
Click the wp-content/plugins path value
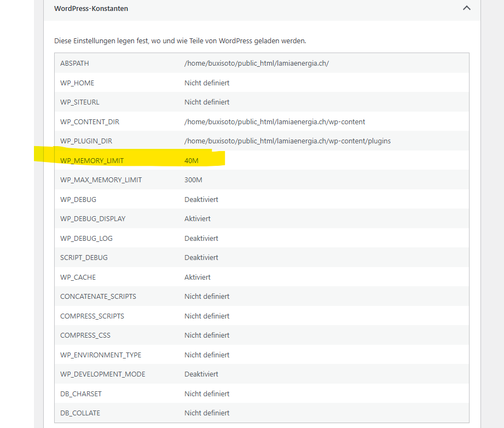point(288,141)
